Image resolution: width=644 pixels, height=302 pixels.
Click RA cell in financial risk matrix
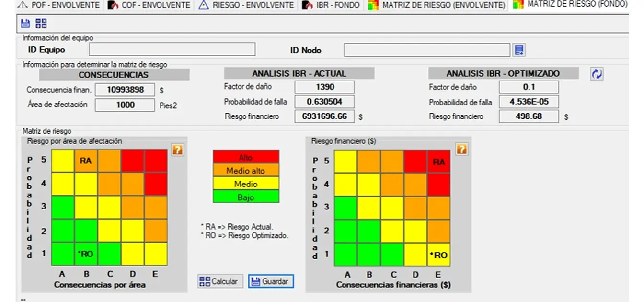439,162
